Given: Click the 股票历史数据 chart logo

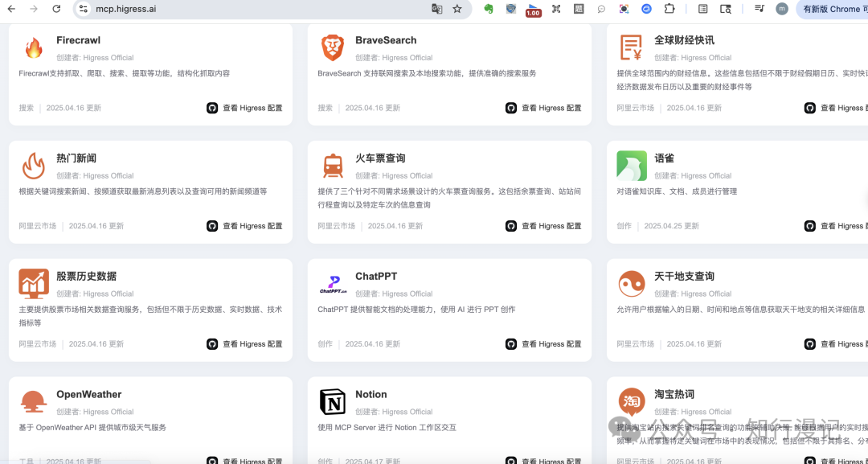Looking at the screenshot, I should click(x=34, y=284).
